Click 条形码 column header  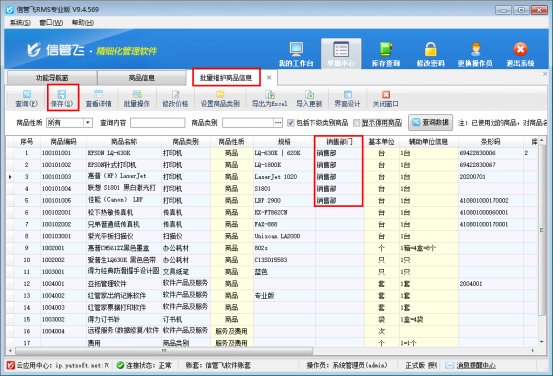point(490,141)
